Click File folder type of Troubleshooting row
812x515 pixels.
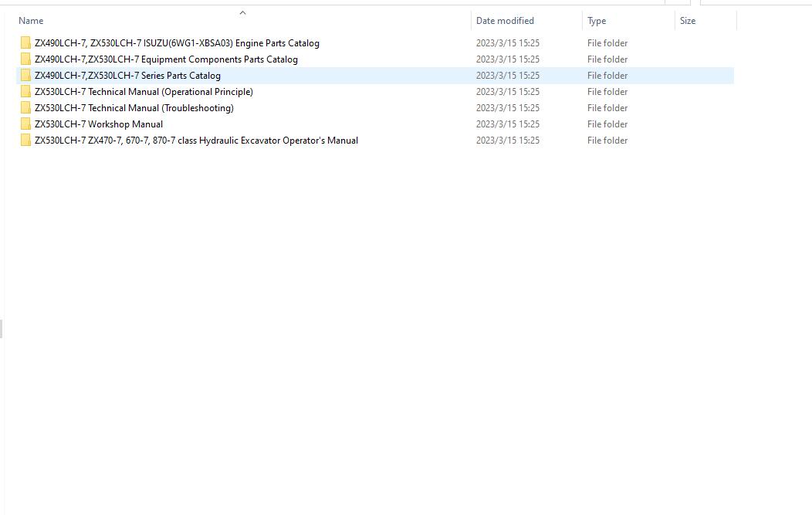[607, 108]
